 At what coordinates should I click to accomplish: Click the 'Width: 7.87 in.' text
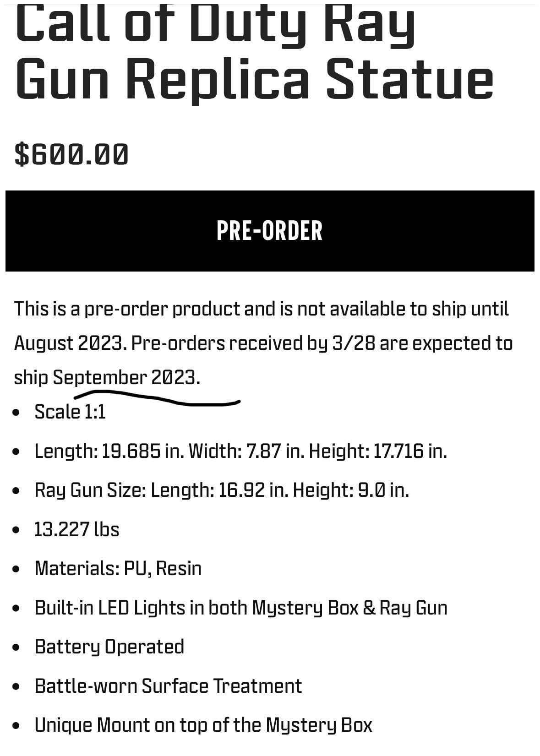(246, 451)
